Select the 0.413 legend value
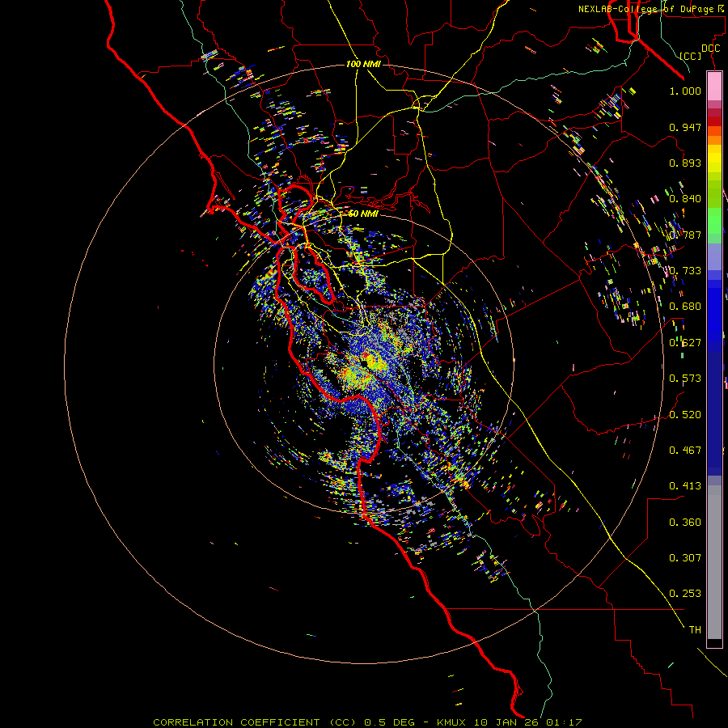Image resolution: width=728 pixels, height=728 pixels. coord(685,486)
